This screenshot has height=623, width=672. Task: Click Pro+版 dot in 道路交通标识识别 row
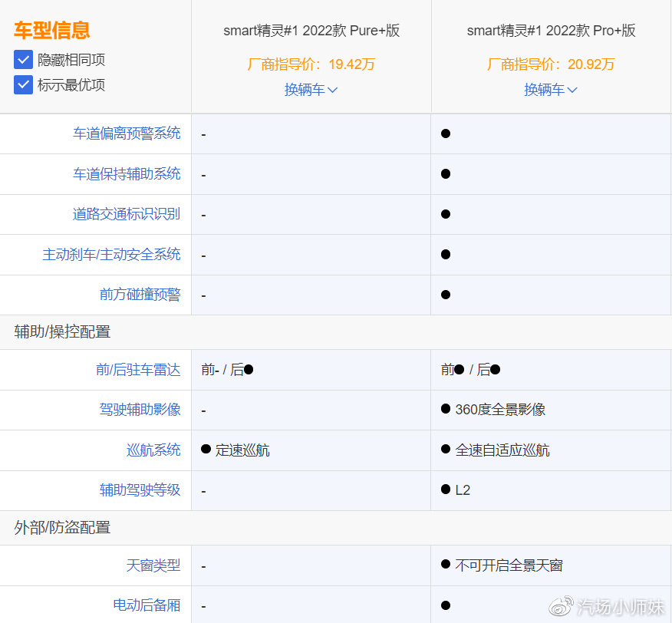(x=446, y=214)
